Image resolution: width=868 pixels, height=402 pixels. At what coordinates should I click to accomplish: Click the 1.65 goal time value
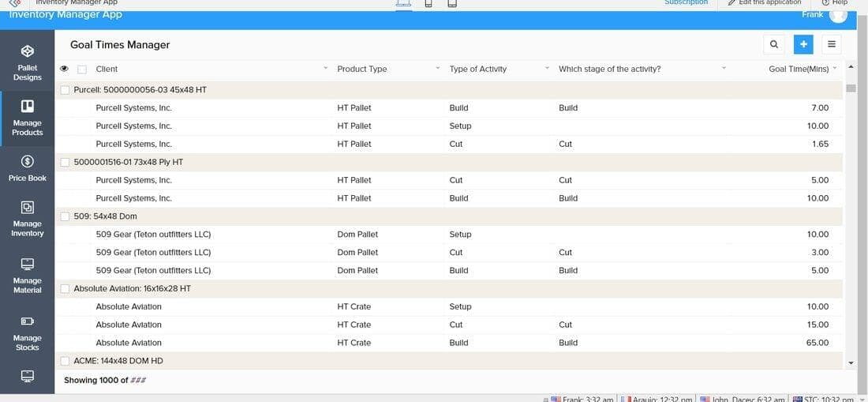click(x=820, y=144)
